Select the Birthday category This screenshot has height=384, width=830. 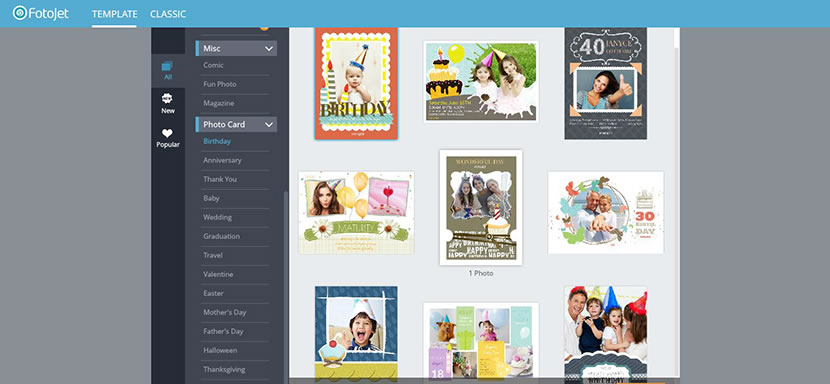click(217, 141)
